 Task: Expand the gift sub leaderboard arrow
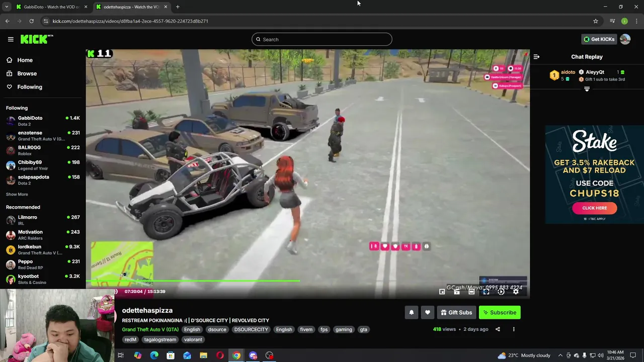click(587, 89)
